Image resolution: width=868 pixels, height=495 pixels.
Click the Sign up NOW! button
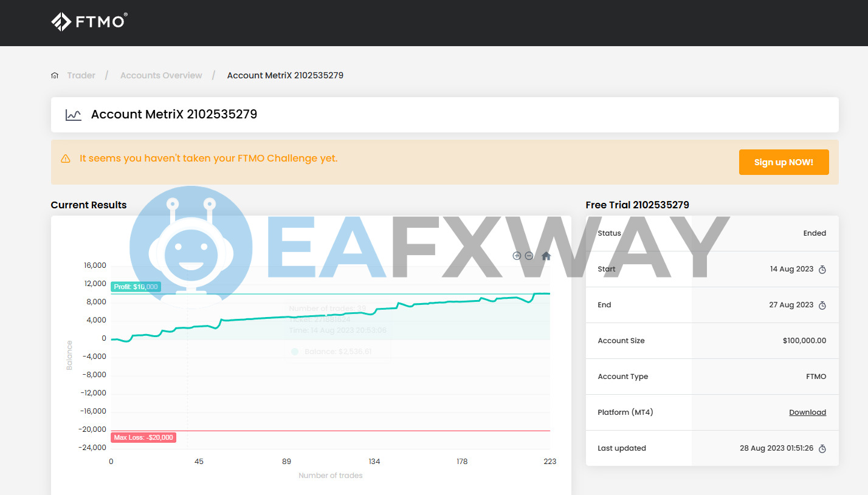click(x=784, y=162)
